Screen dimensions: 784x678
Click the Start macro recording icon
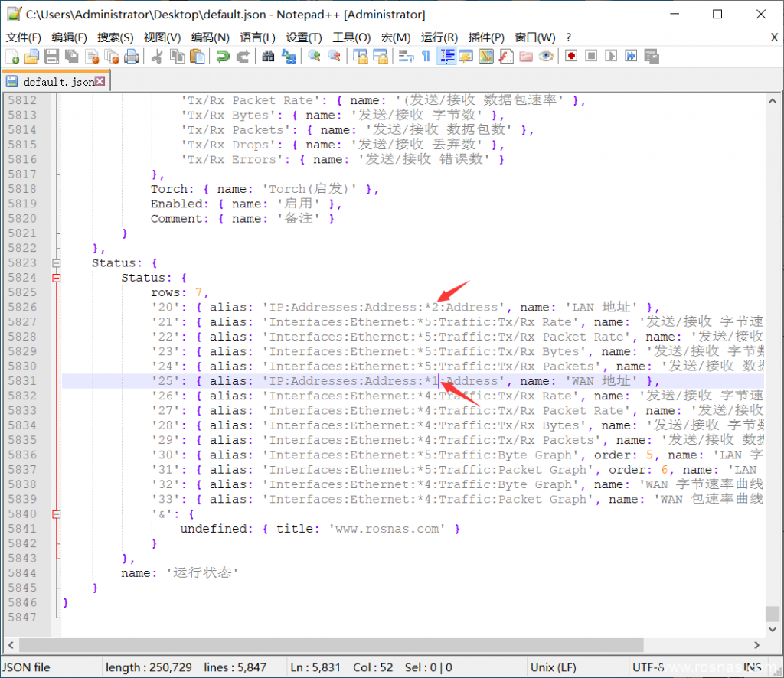(x=571, y=56)
